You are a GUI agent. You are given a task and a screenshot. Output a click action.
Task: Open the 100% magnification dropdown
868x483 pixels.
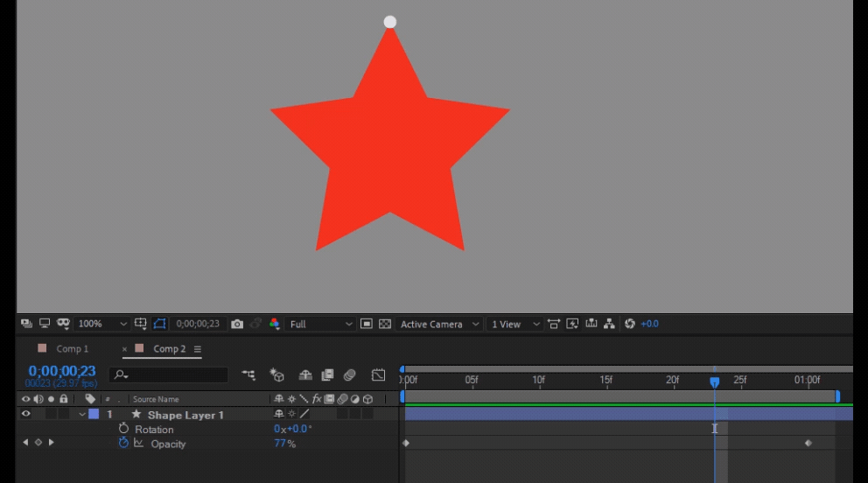[x=101, y=325]
